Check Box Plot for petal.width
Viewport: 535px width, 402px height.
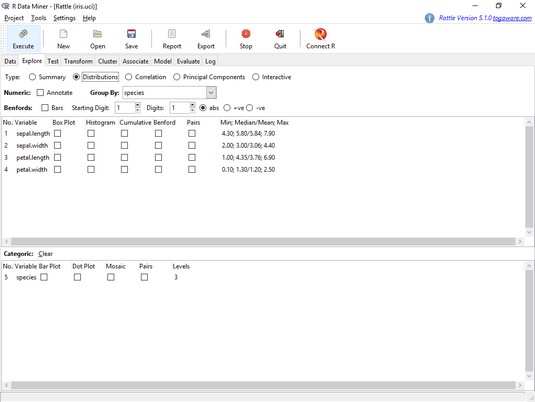(x=57, y=169)
